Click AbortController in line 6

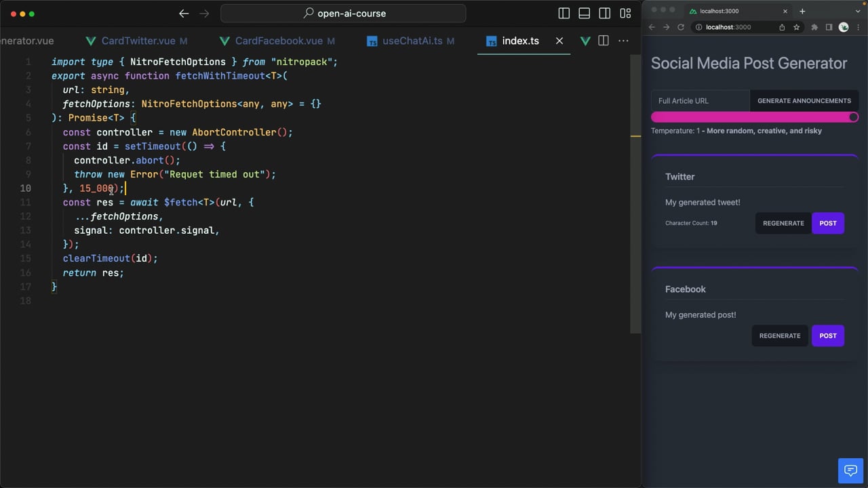pyautogui.click(x=234, y=132)
